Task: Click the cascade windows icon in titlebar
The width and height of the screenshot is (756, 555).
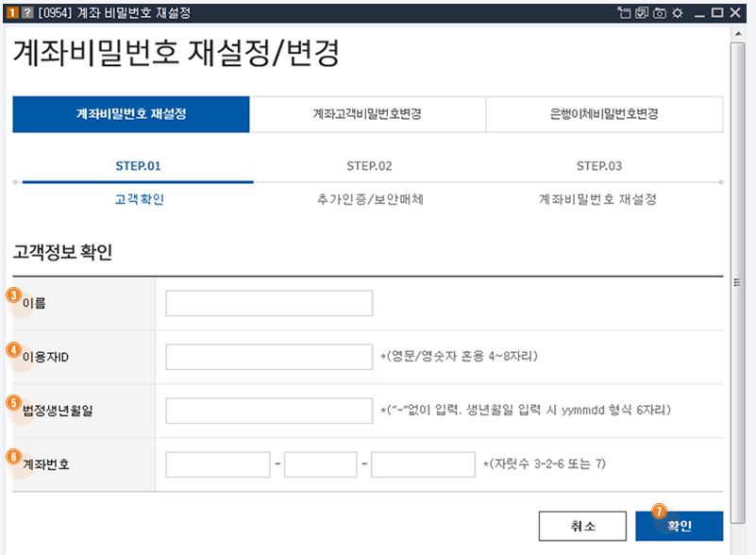Action: [x=640, y=10]
